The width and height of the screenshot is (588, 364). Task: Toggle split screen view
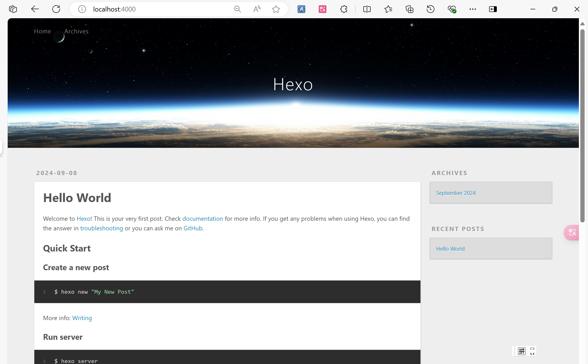(x=367, y=9)
